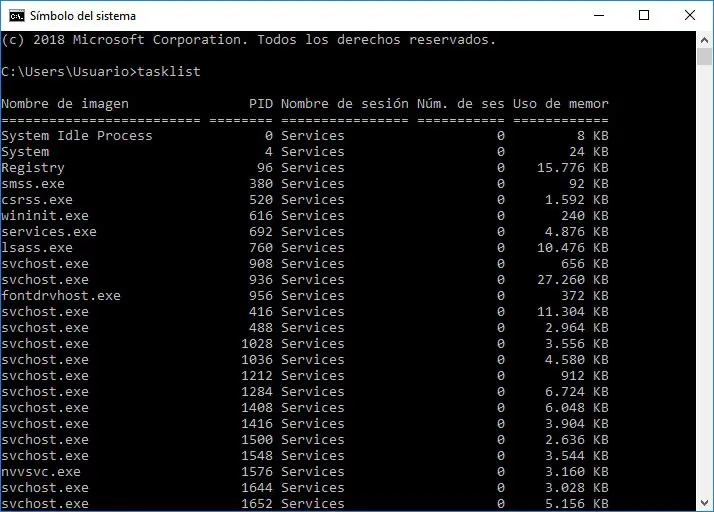
Task: Click the 'System Idle Process' row name
Action: (77, 136)
